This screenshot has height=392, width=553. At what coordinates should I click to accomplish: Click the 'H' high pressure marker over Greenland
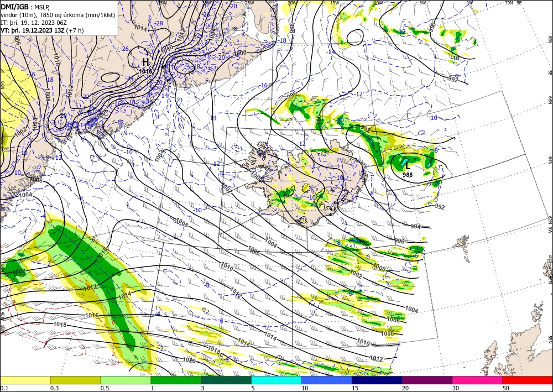(x=145, y=62)
